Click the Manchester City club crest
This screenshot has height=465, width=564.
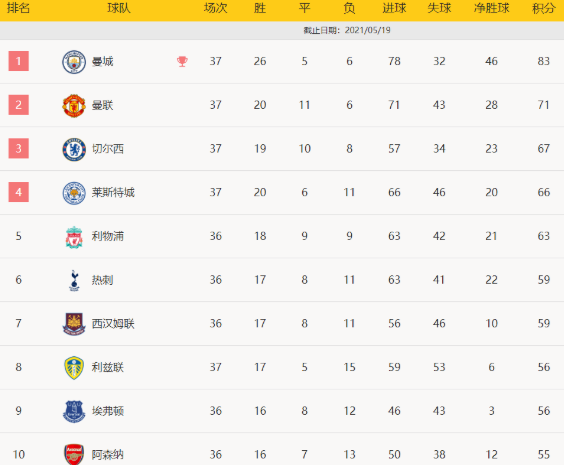coord(74,62)
